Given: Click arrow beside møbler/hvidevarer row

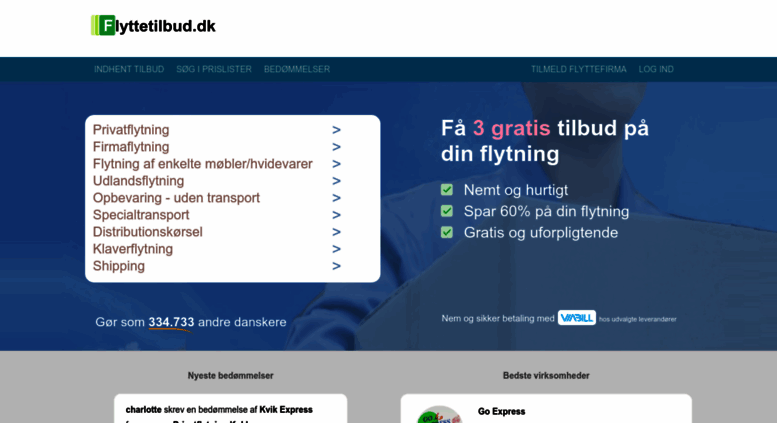Looking at the screenshot, I should point(336,164).
